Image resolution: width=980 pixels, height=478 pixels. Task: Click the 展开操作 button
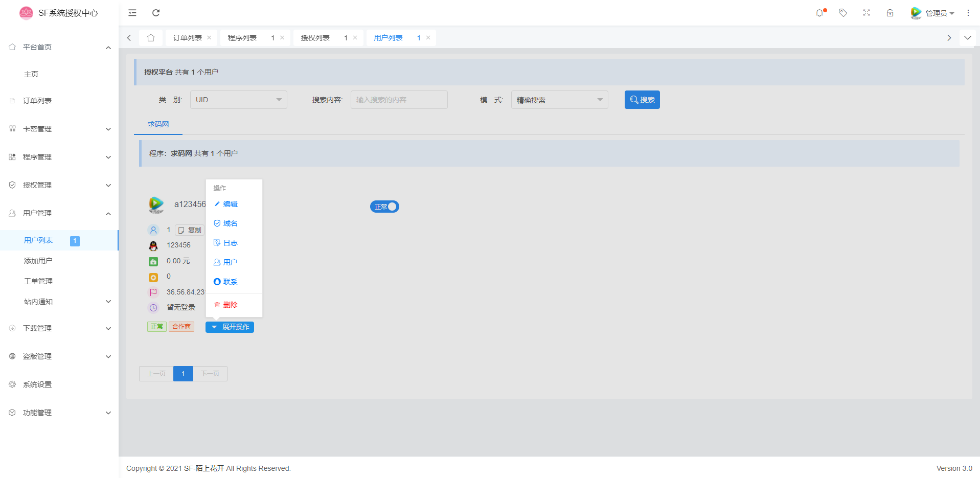230,327
